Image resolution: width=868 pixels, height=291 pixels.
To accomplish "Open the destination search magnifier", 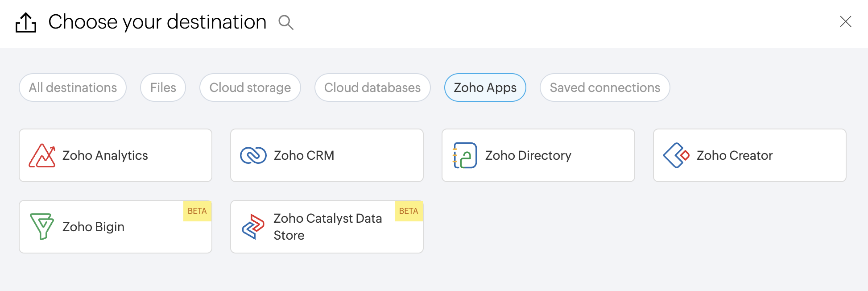I will 286,22.
